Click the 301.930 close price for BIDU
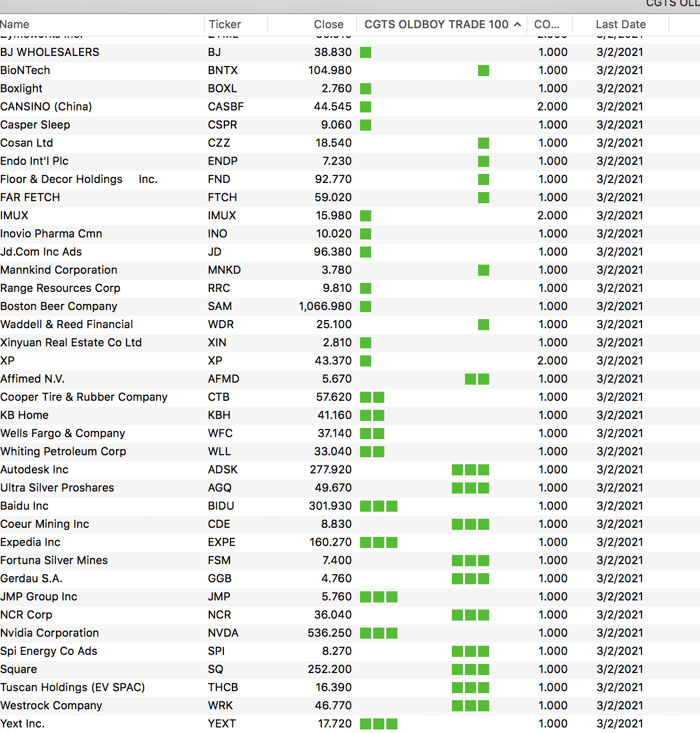The image size is (700, 733). 330,506
